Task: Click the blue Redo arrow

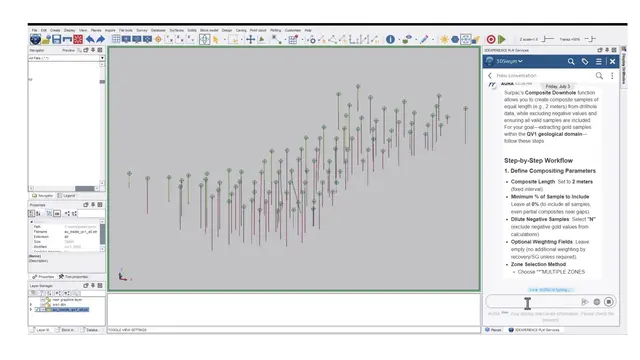Action: point(100,39)
